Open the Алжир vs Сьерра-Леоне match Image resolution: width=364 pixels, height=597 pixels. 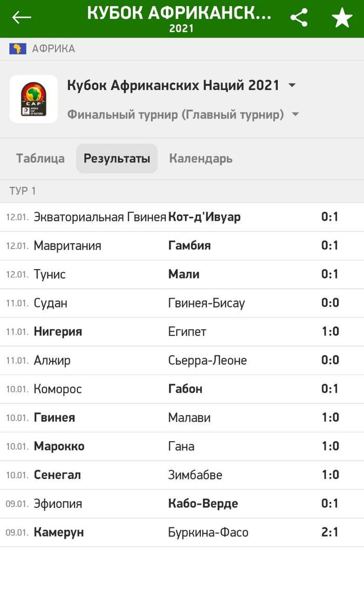[x=182, y=360]
